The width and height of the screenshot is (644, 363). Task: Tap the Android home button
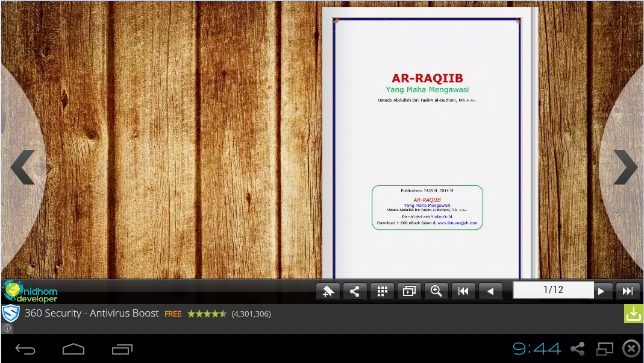[73, 350]
